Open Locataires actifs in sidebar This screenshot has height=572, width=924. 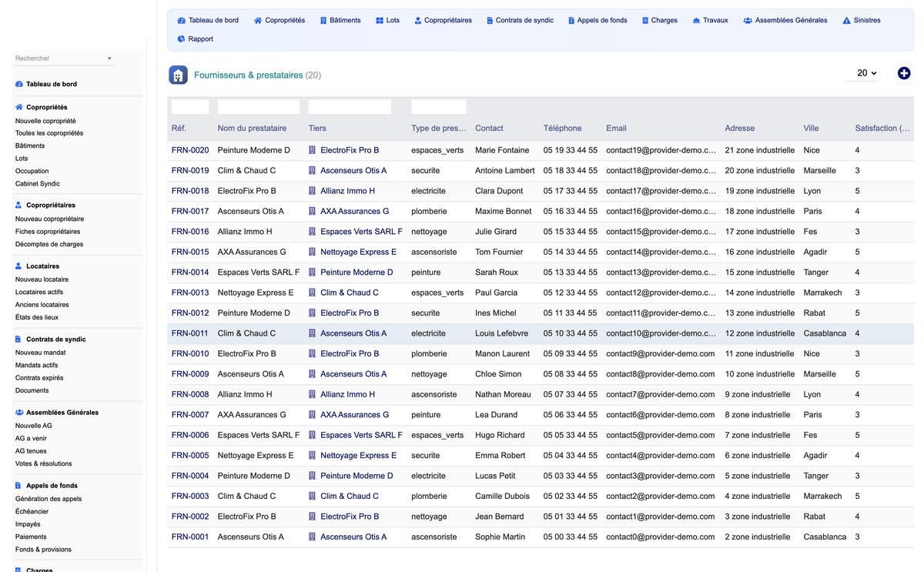(x=39, y=292)
